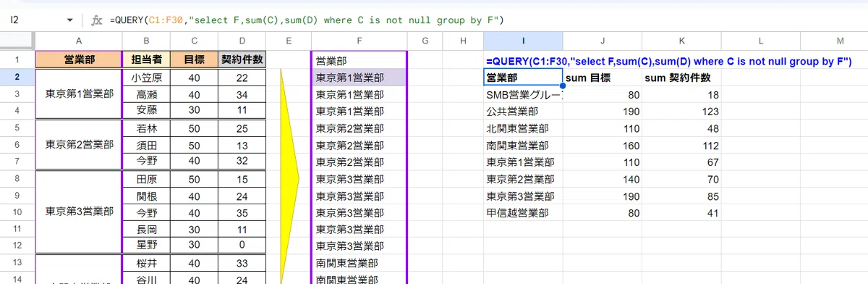The height and width of the screenshot is (284, 868).
Task: Click cell 小笠原
Action: [x=147, y=77]
